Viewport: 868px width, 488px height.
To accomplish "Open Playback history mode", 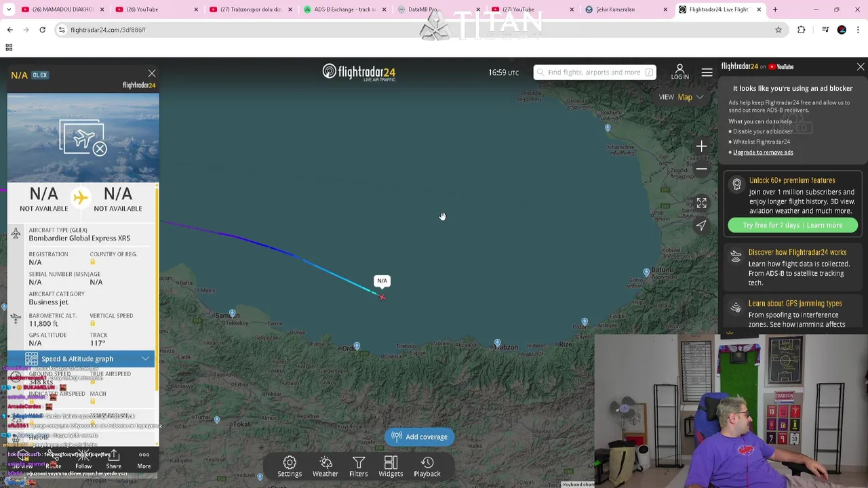I will [x=427, y=466].
